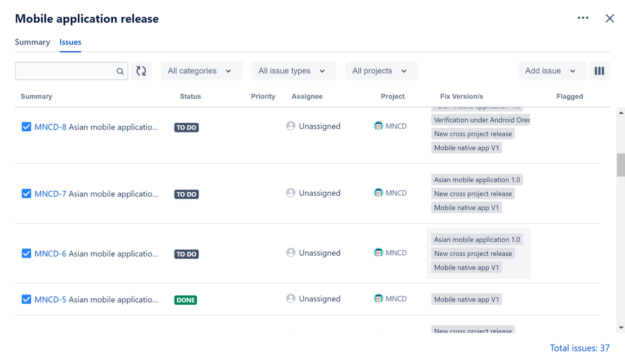Viewport: 625px width, 364px height.
Task: Open the MNCD-6 issue link
Action: pyautogui.click(x=50, y=254)
